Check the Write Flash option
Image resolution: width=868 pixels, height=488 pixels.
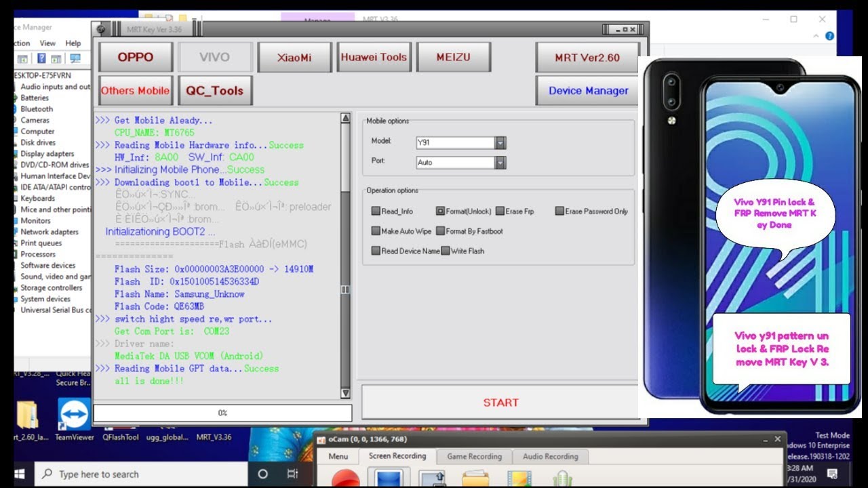point(446,251)
